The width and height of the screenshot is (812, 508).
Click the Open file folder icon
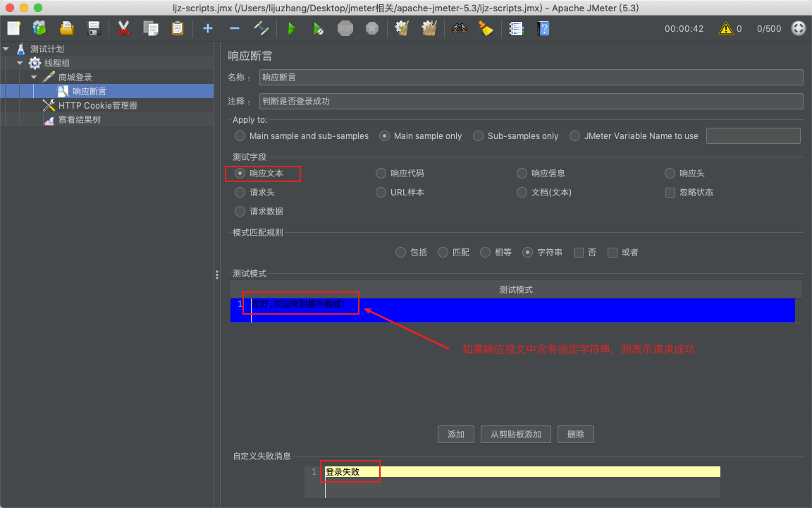point(66,28)
